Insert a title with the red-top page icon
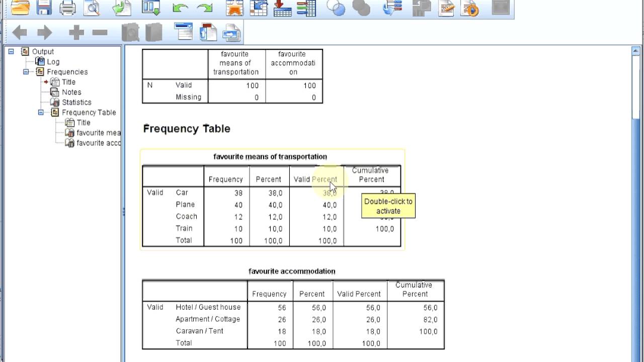The width and height of the screenshot is (644, 362). coord(208,32)
